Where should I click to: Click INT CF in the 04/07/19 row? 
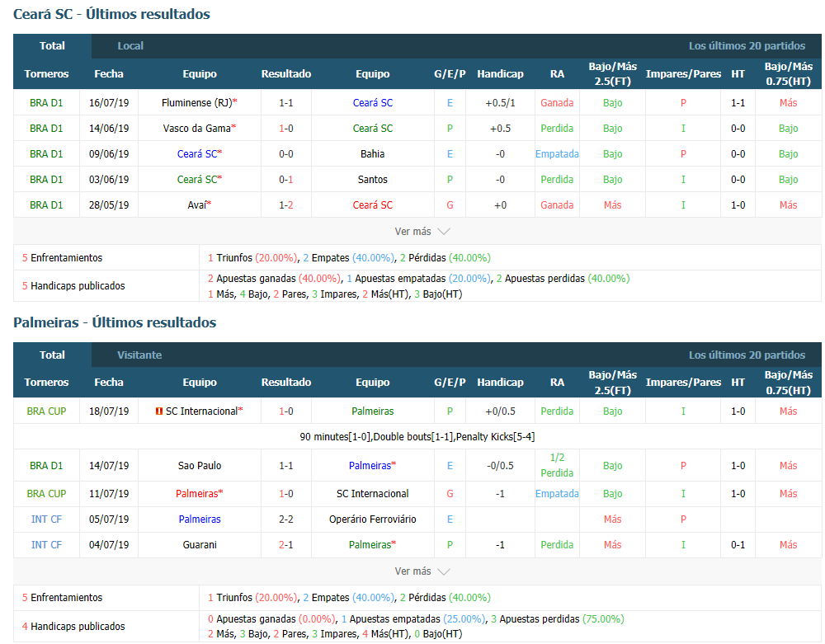(x=46, y=545)
